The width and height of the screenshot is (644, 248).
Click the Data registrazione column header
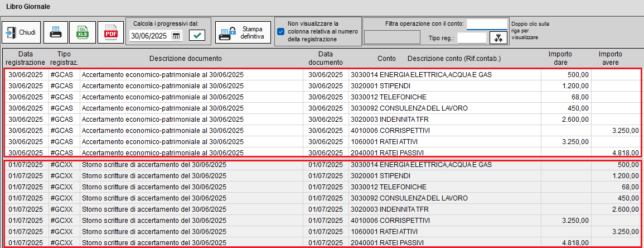[24, 58]
